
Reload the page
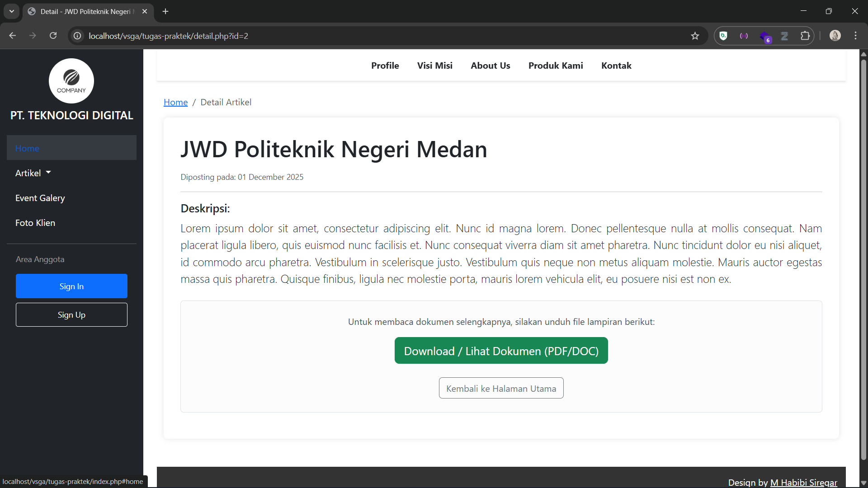coord(53,36)
